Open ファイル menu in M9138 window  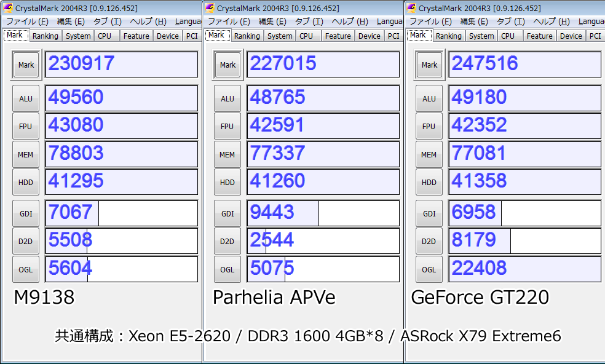pyautogui.click(x=27, y=22)
